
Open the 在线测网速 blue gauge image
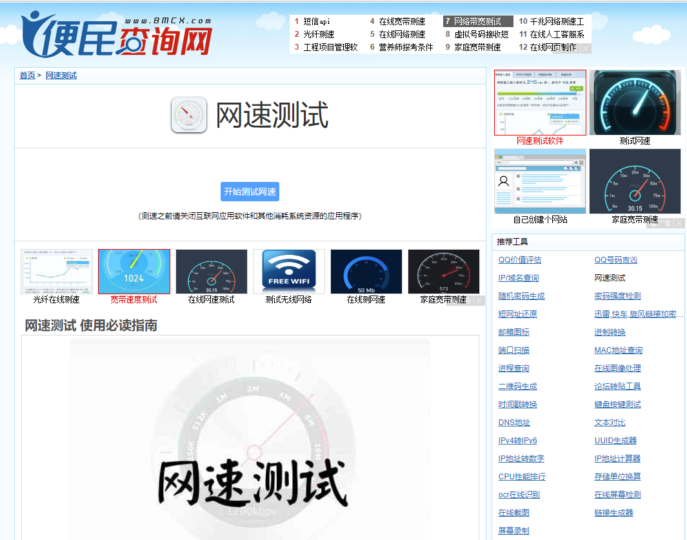[366, 271]
